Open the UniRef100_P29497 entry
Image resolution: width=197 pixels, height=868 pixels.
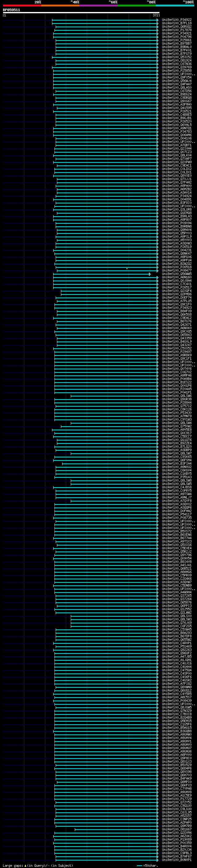[x=177, y=352]
